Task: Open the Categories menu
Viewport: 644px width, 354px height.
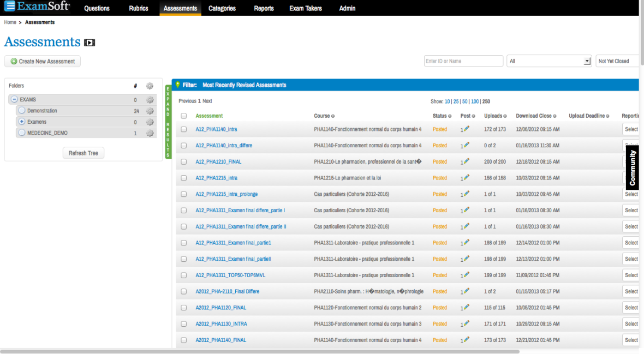Action: click(x=222, y=8)
